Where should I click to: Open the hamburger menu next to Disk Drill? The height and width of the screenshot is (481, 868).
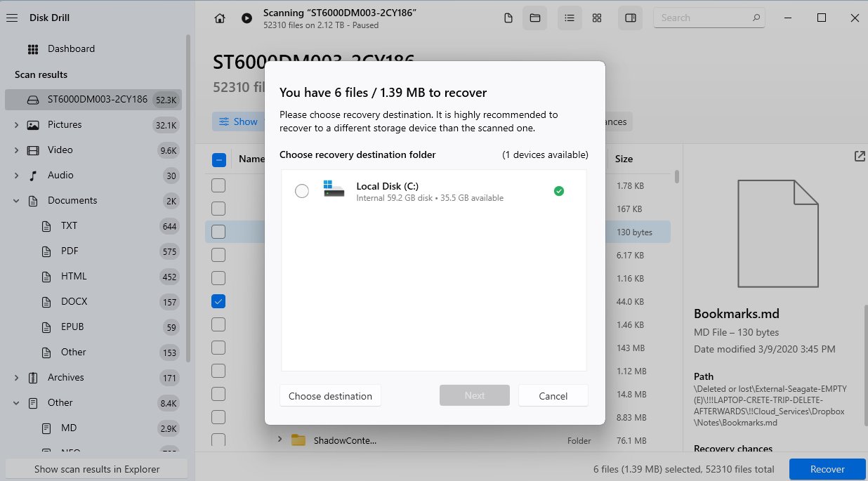[11, 18]
